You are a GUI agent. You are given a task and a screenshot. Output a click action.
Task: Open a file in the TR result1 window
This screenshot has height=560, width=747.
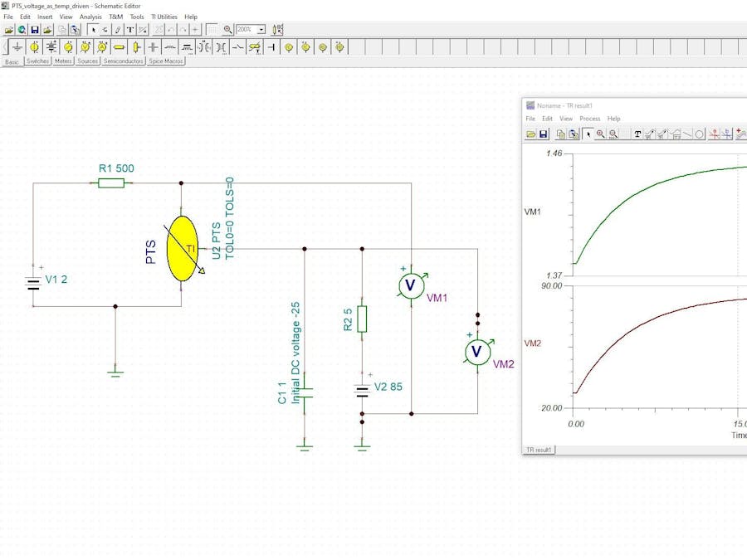(530, 133)
